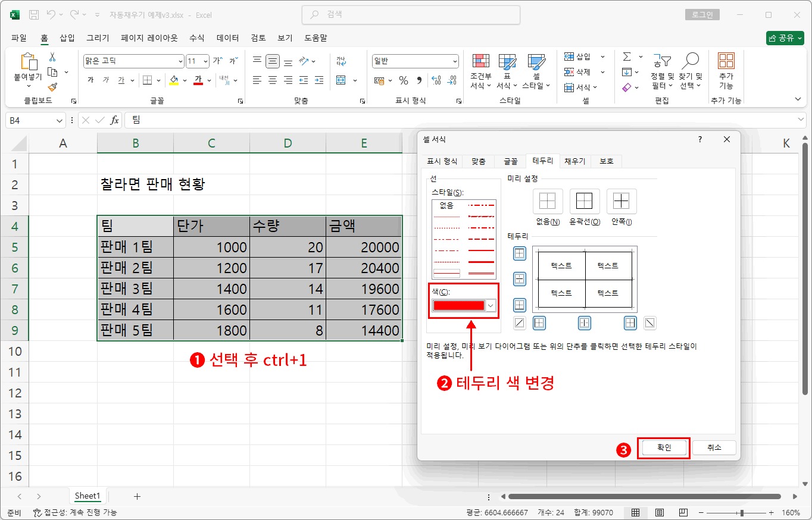Switch to the 수식 ribbon tab
Image resolution: width=812 pixels, height=520 pixels.
pos(196,37)
